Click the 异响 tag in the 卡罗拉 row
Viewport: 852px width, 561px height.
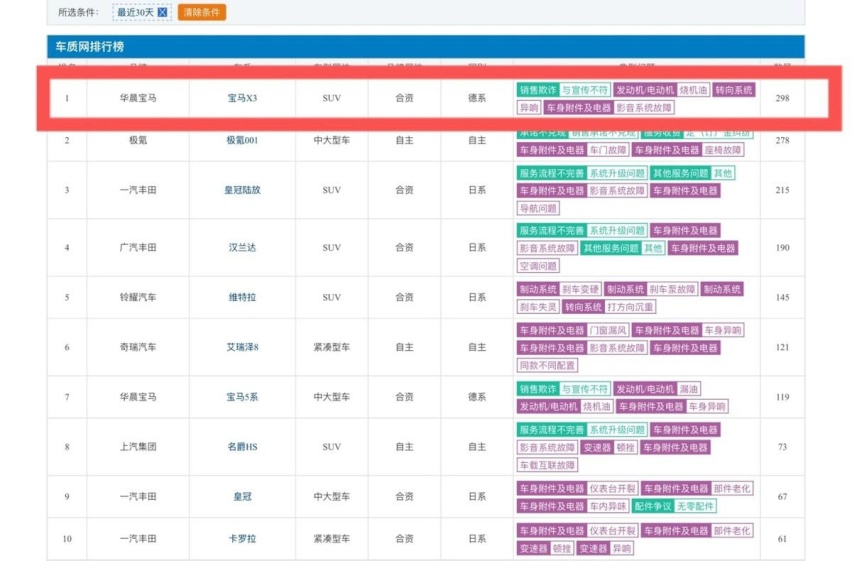(x=622, y=548)
